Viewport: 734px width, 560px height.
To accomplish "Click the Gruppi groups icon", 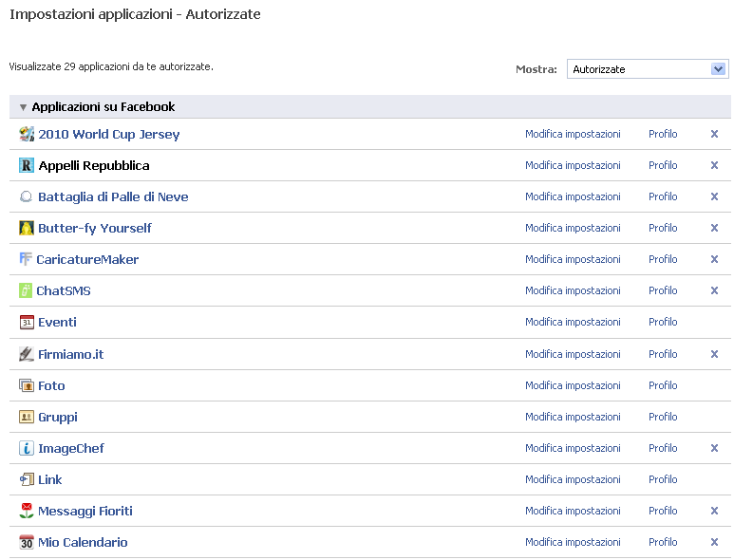I will (27, 417).
